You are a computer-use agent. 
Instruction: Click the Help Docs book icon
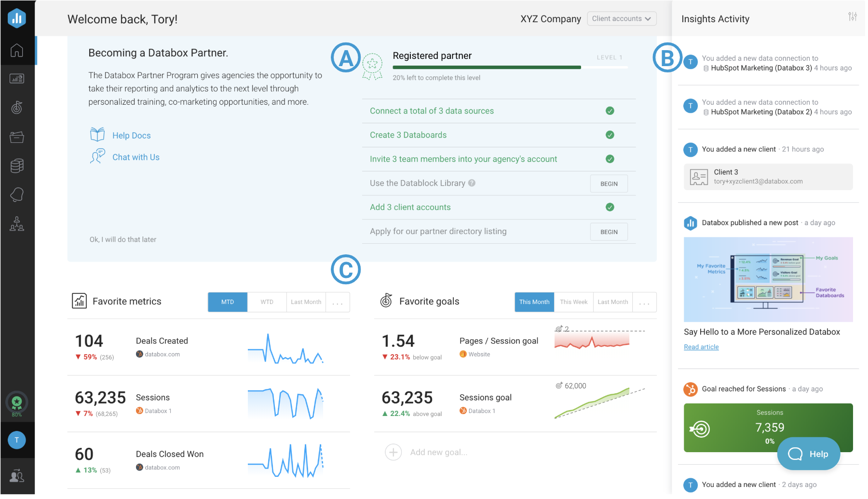point(97,135)
